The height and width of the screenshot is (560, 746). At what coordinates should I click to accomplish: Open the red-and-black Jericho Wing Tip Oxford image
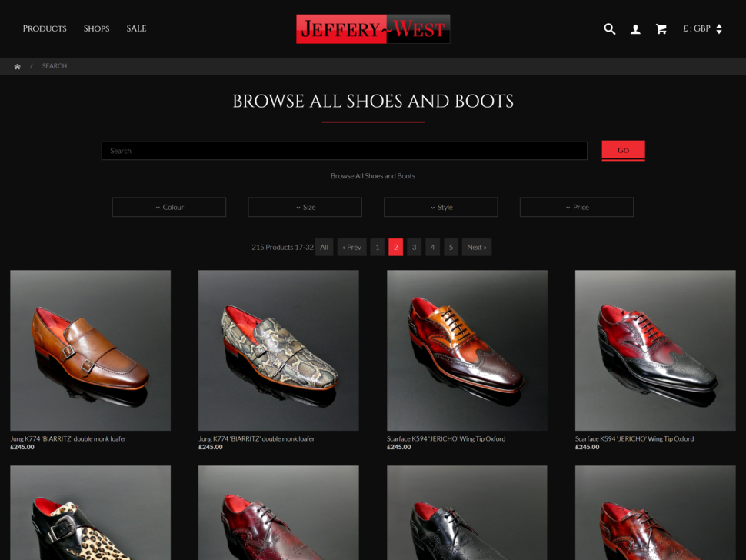(655, 350)
